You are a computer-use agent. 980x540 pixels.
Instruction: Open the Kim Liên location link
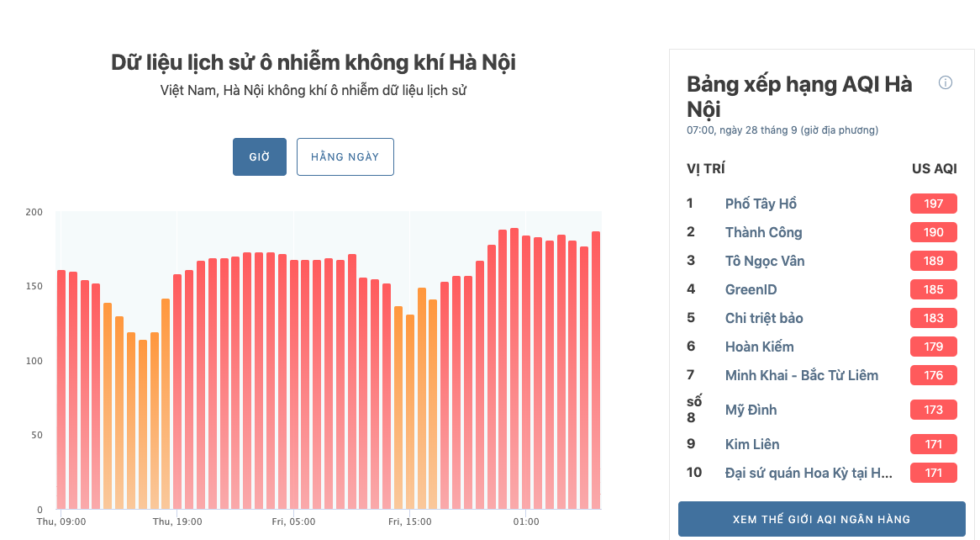752,444
